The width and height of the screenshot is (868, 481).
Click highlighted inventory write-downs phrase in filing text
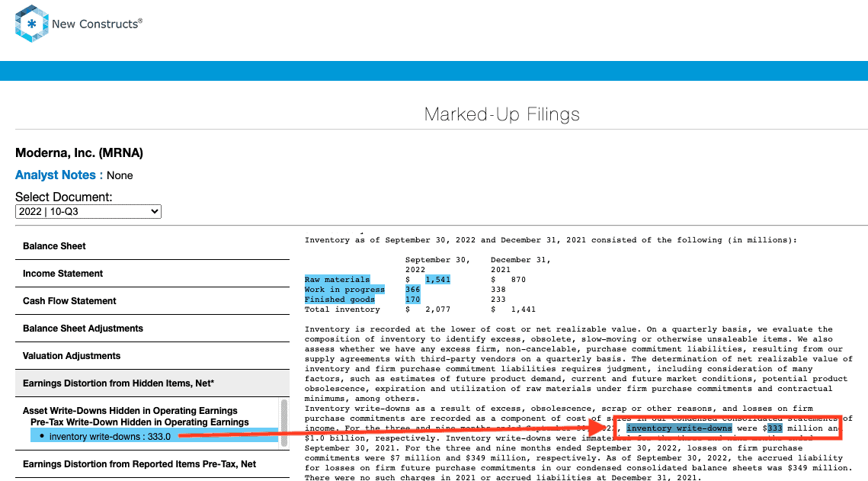pyautogui.click(x=679, y=428)
